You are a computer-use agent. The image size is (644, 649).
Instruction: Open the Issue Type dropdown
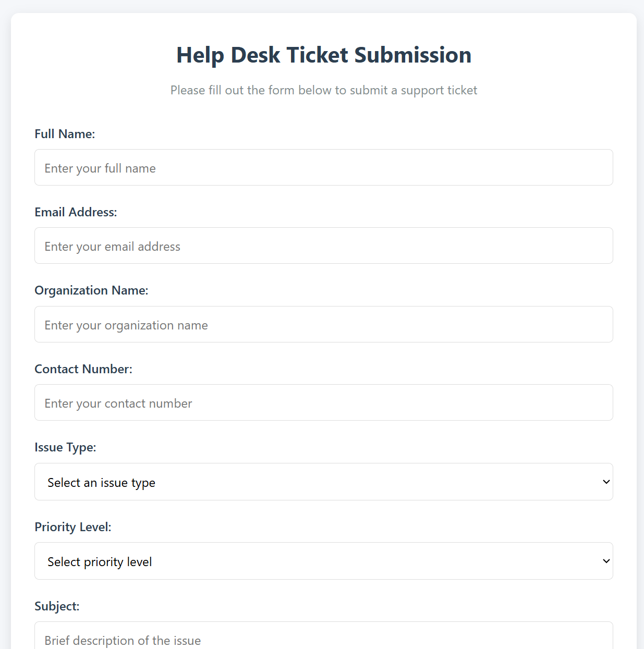pos(323,482)
